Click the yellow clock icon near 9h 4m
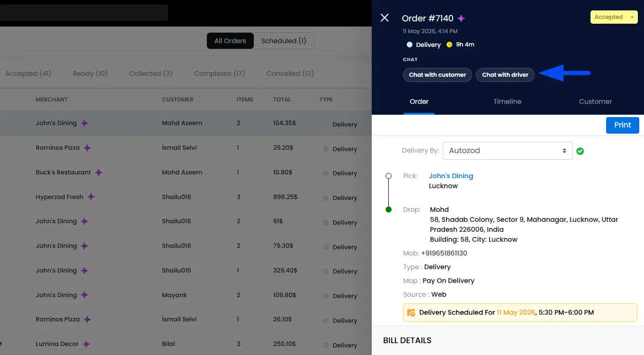This screenshot has width=644, height=355. tap(448, 45)
